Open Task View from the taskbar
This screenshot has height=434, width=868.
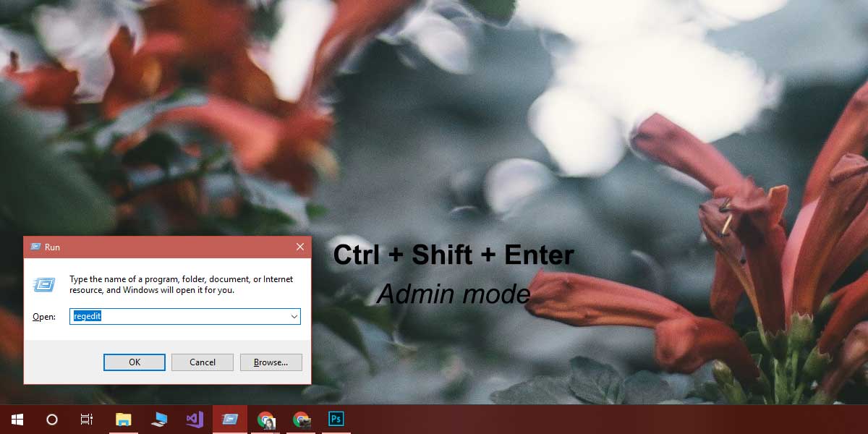(x=87, y=420)
